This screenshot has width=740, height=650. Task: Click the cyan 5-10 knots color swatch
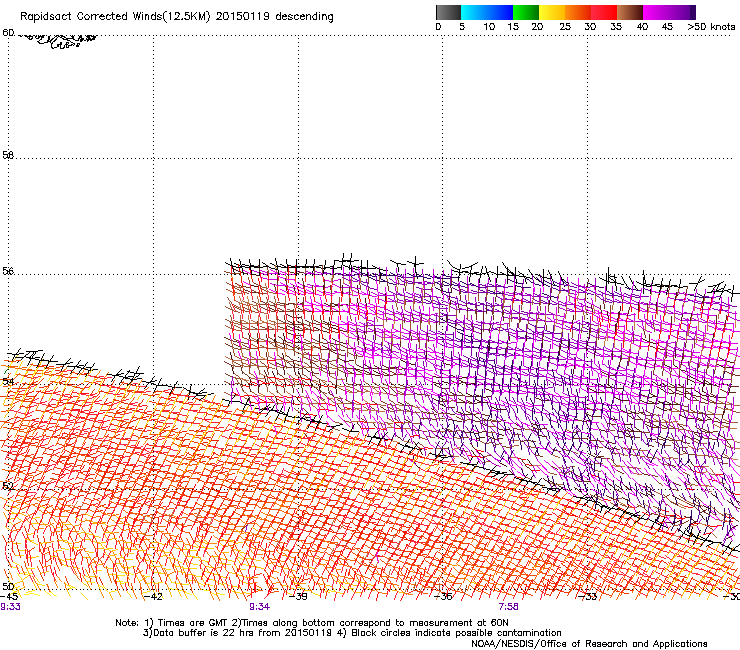(474, 12)
